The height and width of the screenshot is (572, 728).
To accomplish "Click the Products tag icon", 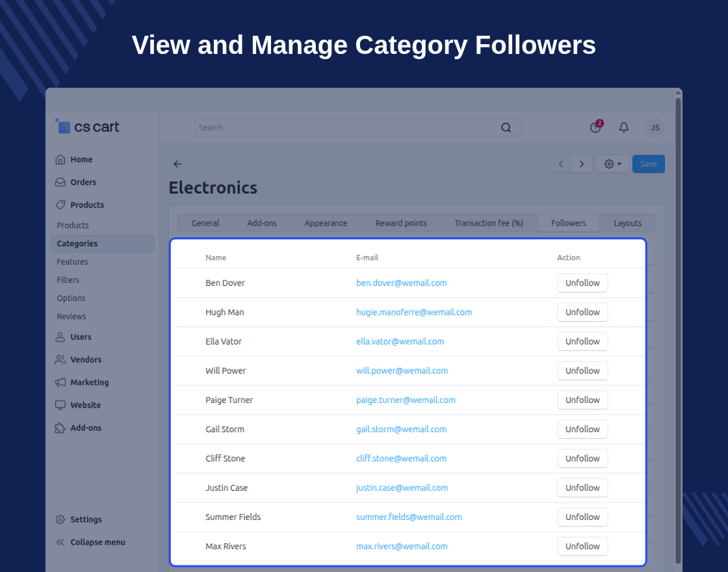I will (60, 205).
